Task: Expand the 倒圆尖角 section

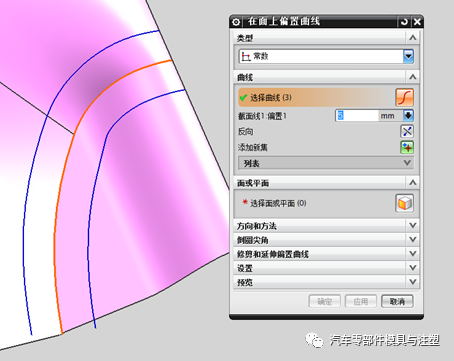Action: pyautogui.click(x=326, y=240)
